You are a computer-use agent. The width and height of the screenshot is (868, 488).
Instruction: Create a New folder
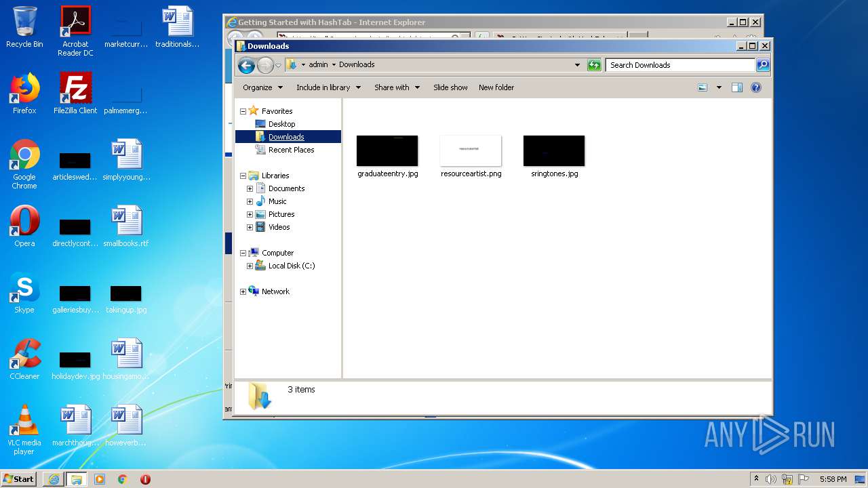496,87
